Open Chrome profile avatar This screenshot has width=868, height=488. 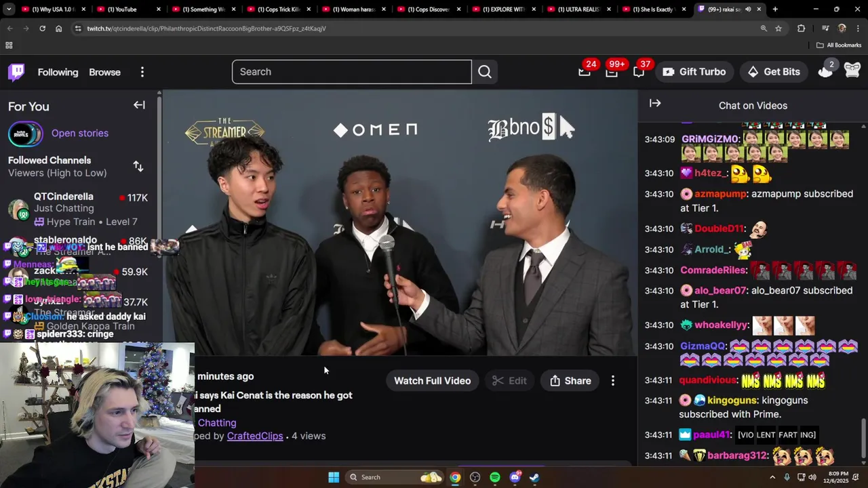point(842,28)
